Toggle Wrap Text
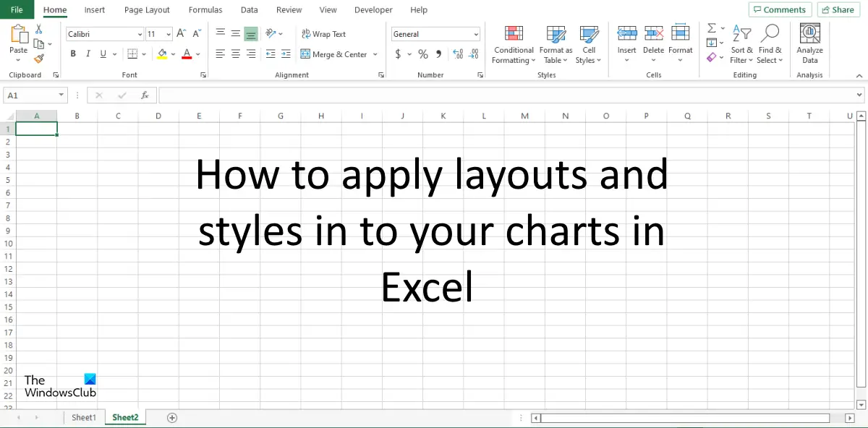868x428 pixels. (x=323, y=34)
